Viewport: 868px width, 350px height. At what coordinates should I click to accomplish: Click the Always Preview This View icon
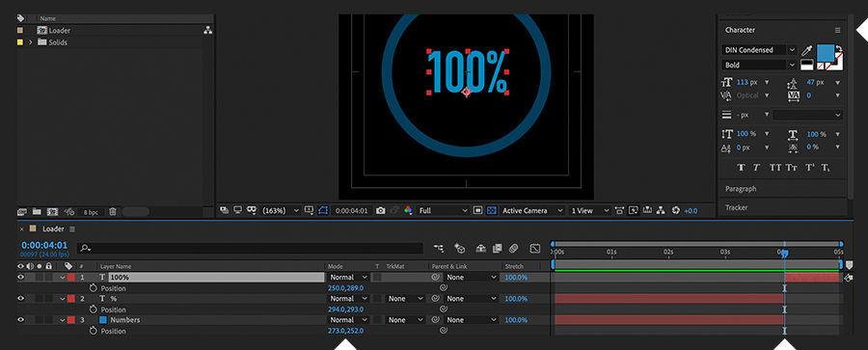tap(224, 210)
